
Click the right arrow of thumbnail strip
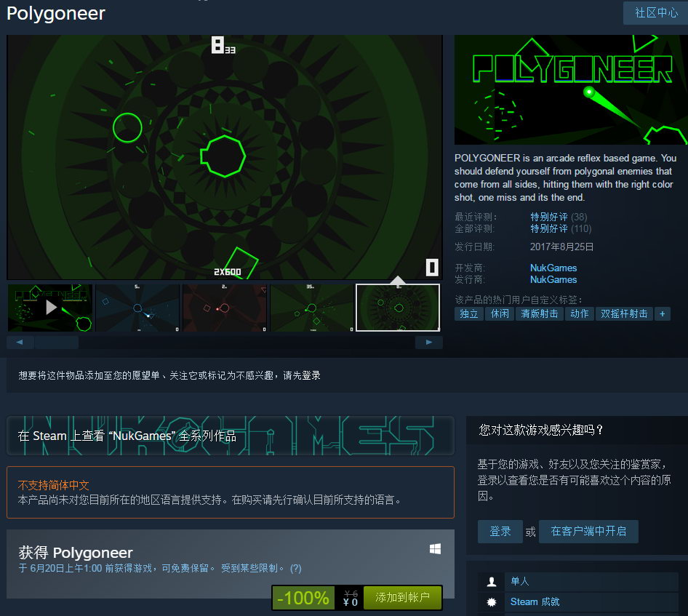pyautogui.click(x=428, y=343)
